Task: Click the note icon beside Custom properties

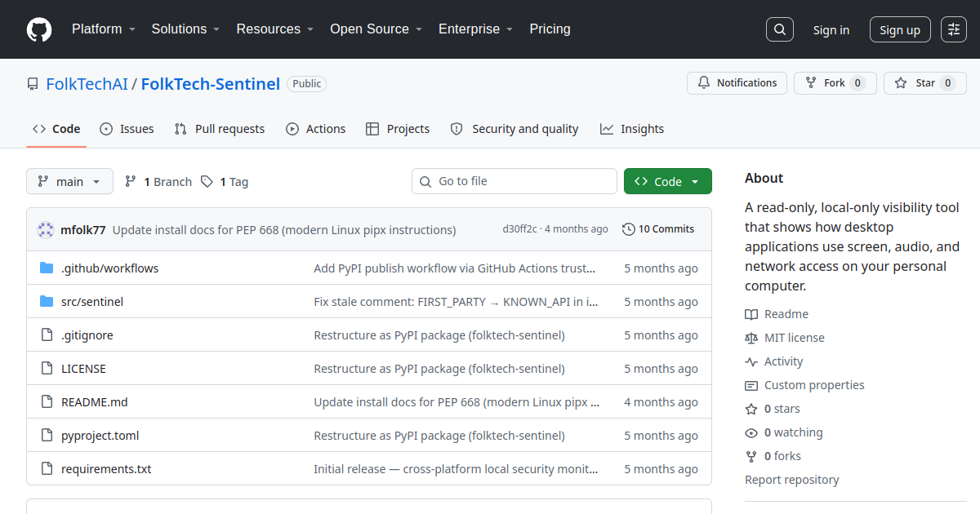Action: pos(751,385)
